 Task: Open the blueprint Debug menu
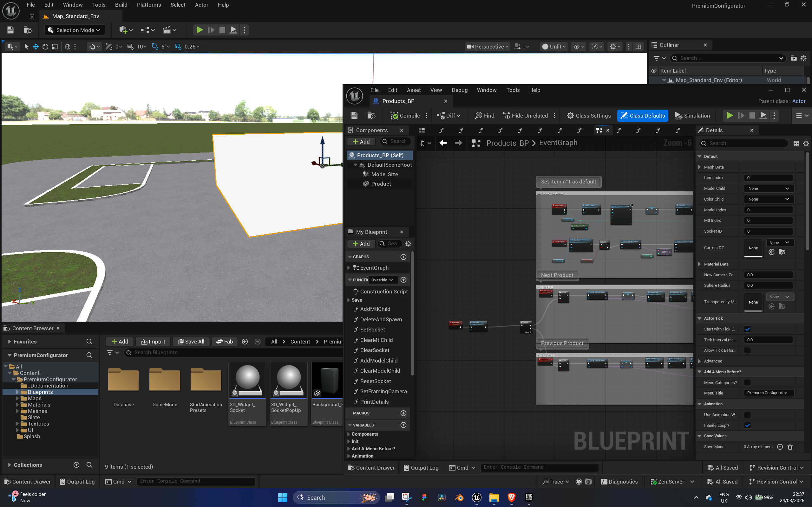[x=459, y=90]
